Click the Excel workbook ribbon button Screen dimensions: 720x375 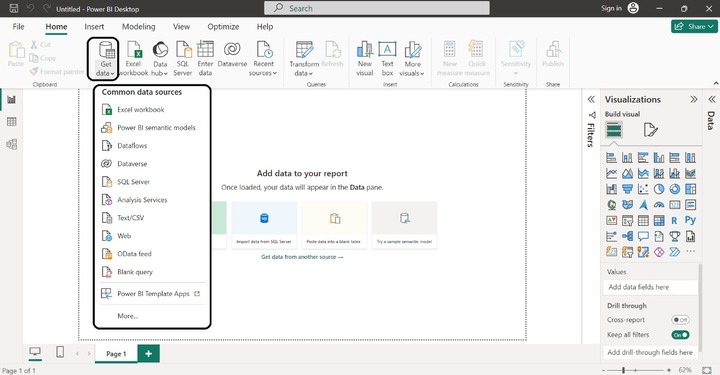coord(134,58)
